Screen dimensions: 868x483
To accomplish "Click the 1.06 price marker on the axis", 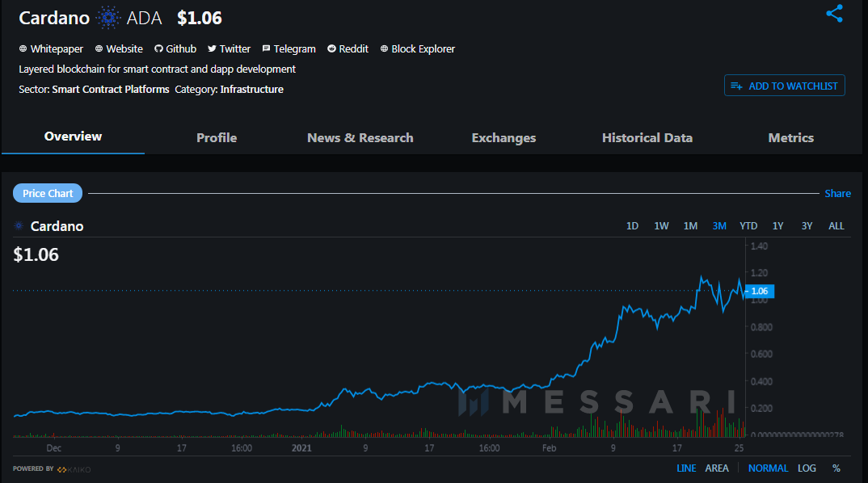I will [759, 291].
